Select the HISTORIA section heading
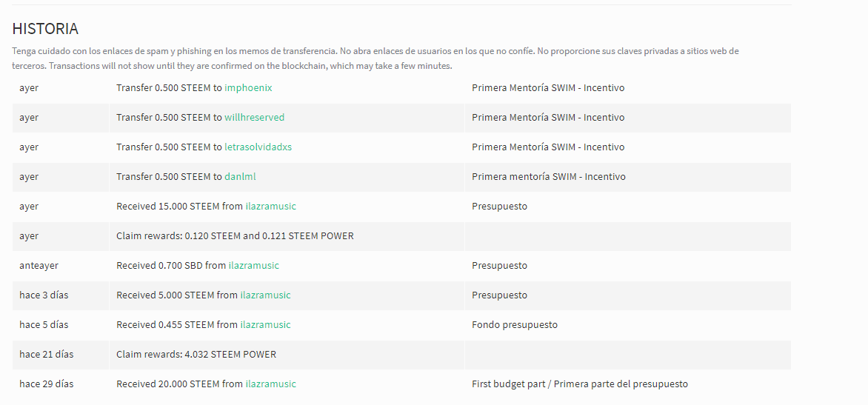 (x=45, y=29)
